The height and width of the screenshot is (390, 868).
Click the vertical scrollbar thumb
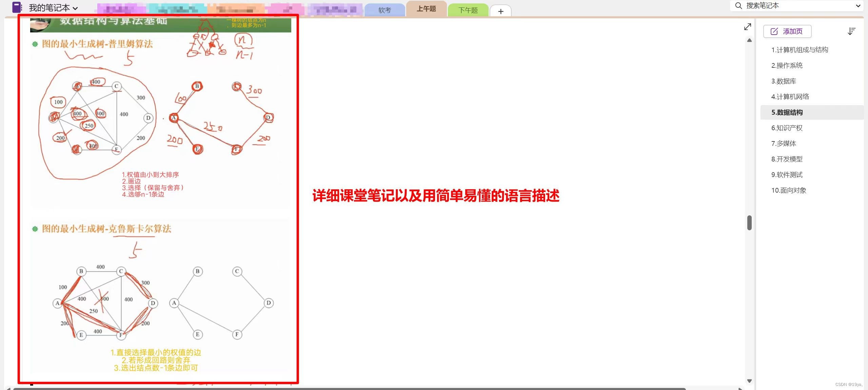tap(749, 222)
